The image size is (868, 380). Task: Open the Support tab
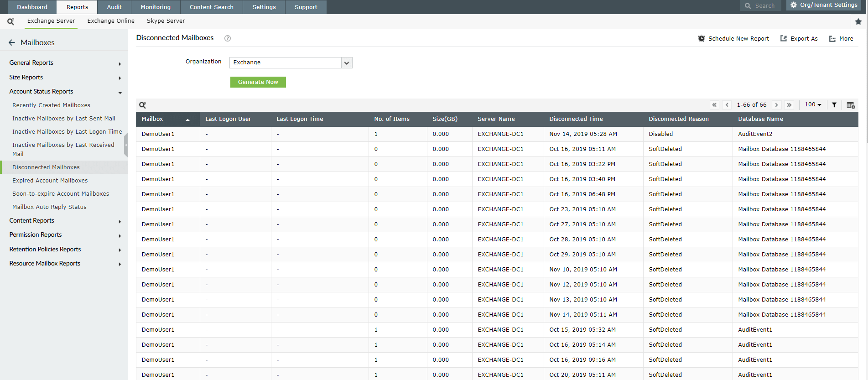tap(306, 7)
